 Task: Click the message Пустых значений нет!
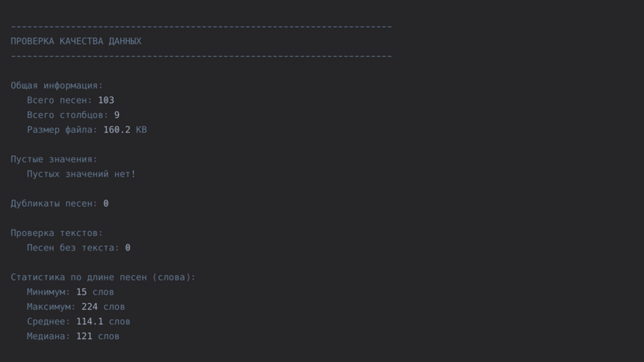coord(81,175)
